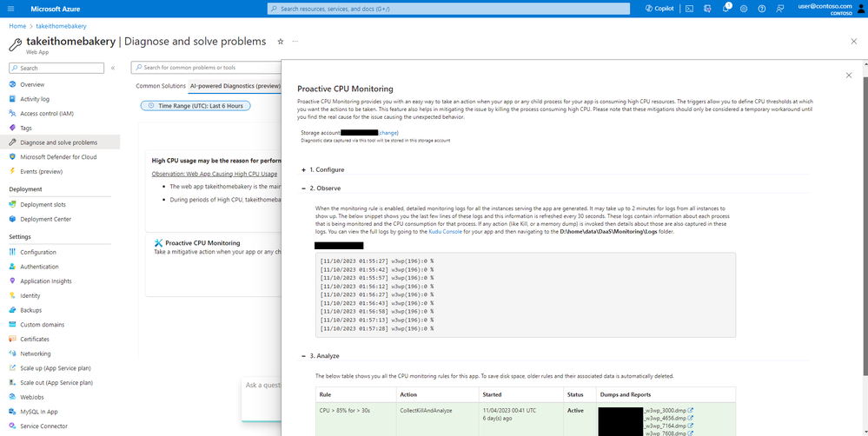Open the notifications bell
This screenshot has height=436, width=868.
(726, 9)
